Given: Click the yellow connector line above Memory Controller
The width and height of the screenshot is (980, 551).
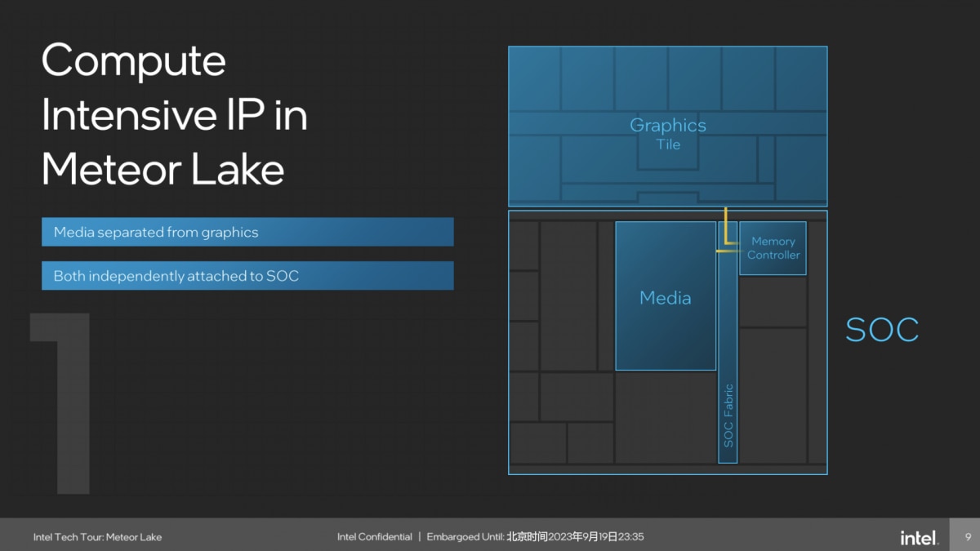Looking at the screenshot, I should point(724,226).
